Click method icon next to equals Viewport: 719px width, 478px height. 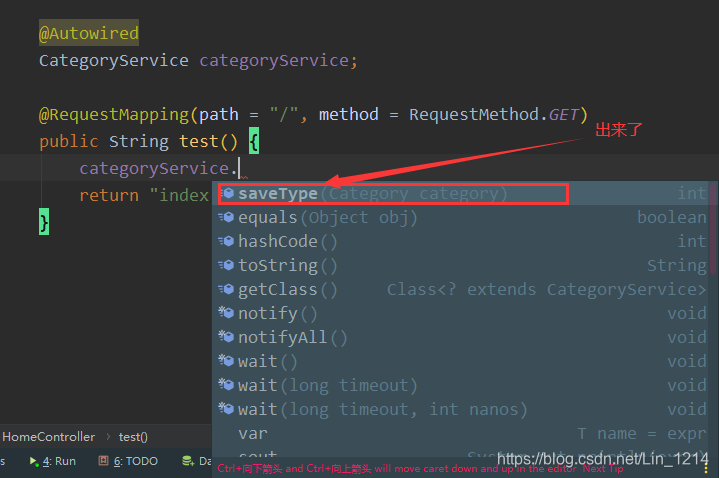pos(227,217)
